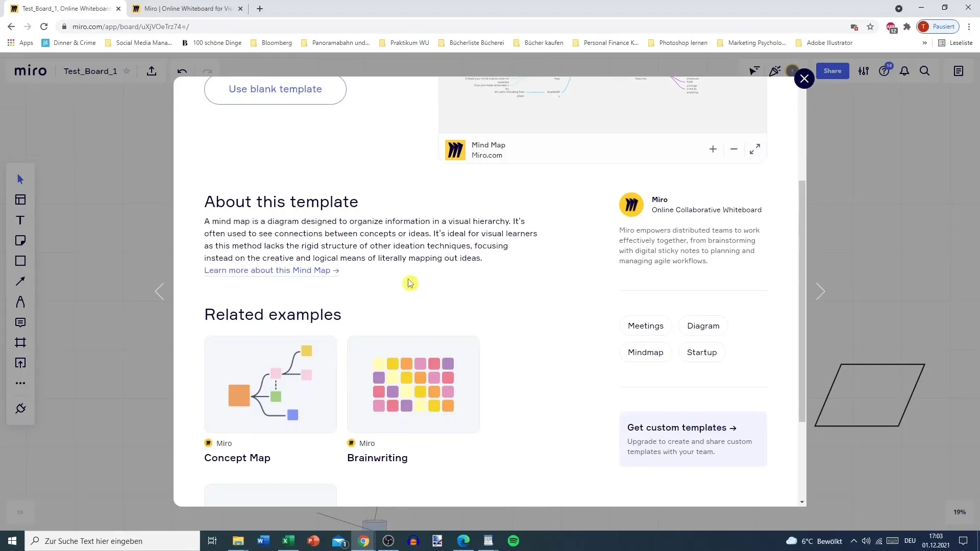
Task: Redo the last action
Action: coord(207,71)
